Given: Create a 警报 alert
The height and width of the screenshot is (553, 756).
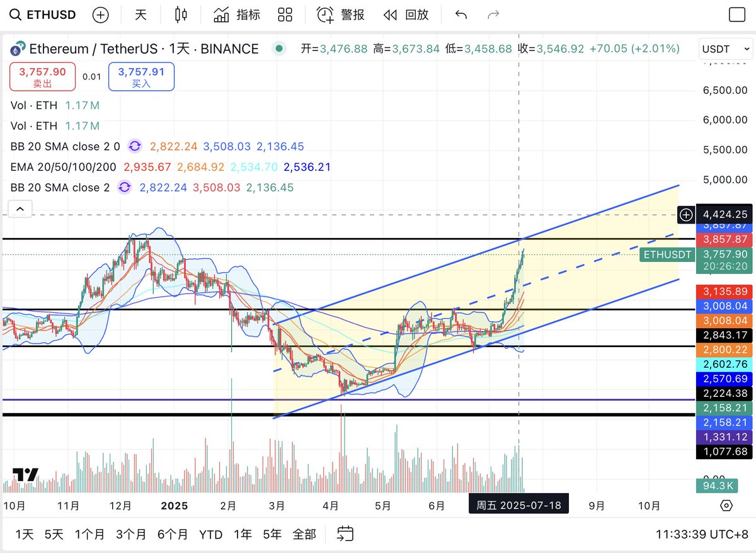Looking at the screenshot, I should [x=341, y=15].
